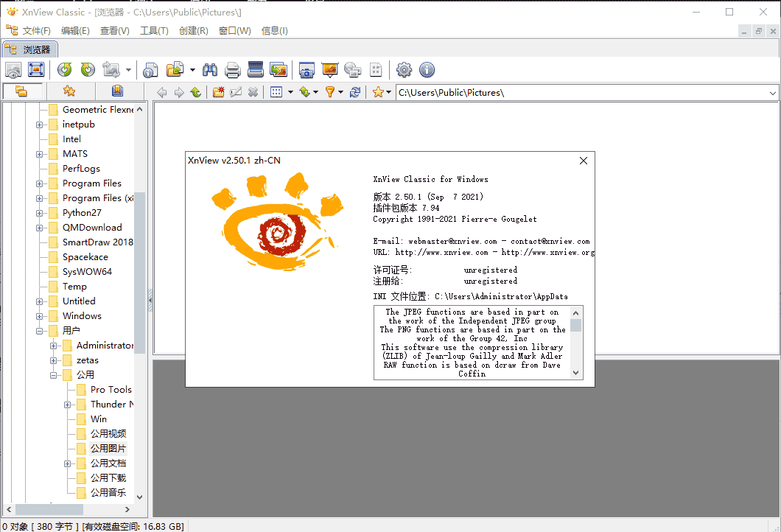Viewport: 781px width, 532px height.
Task: Rotate the image clockwise
Action: pos(88,70)
